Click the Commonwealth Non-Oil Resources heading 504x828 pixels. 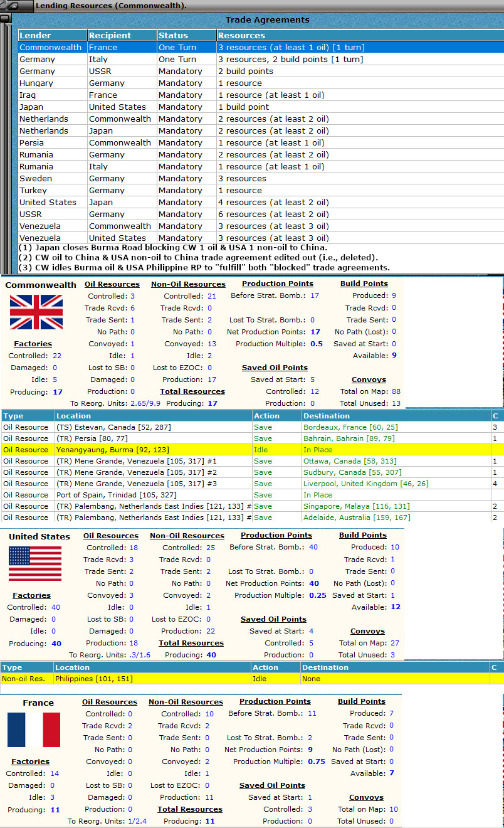pos(189,284)
